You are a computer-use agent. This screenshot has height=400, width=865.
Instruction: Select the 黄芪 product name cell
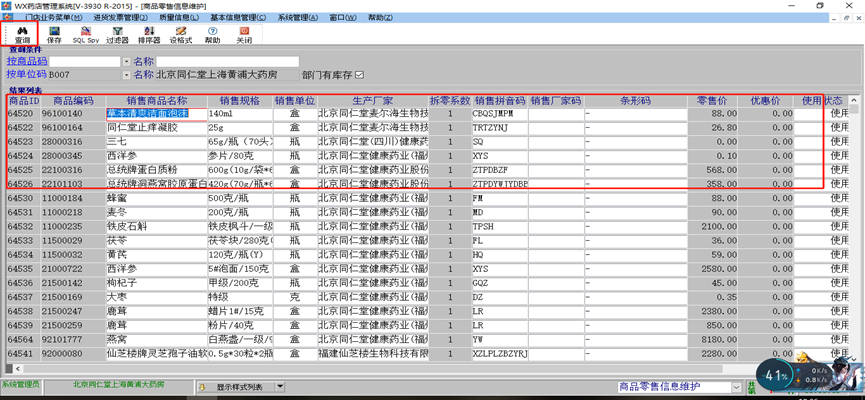click(157, 255)
